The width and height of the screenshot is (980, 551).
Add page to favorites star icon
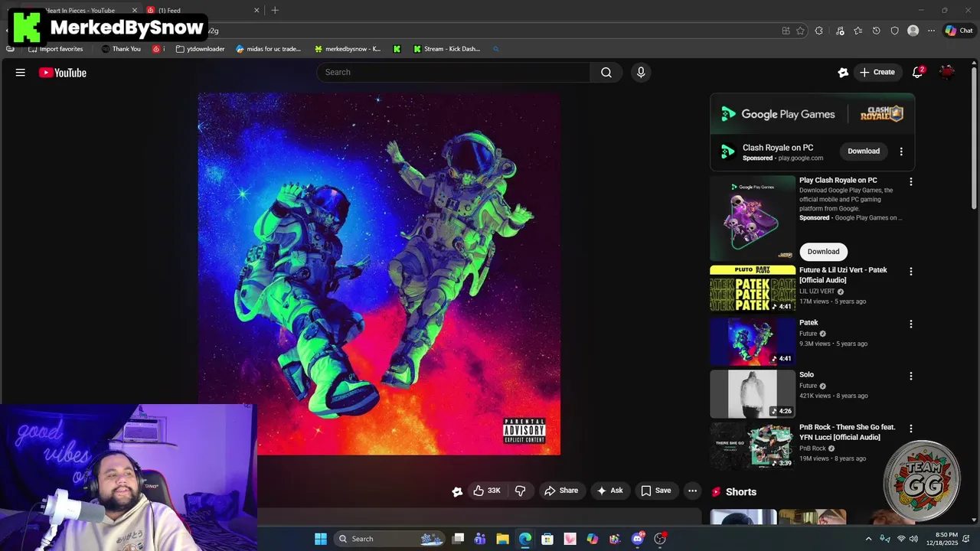point(800,31)
